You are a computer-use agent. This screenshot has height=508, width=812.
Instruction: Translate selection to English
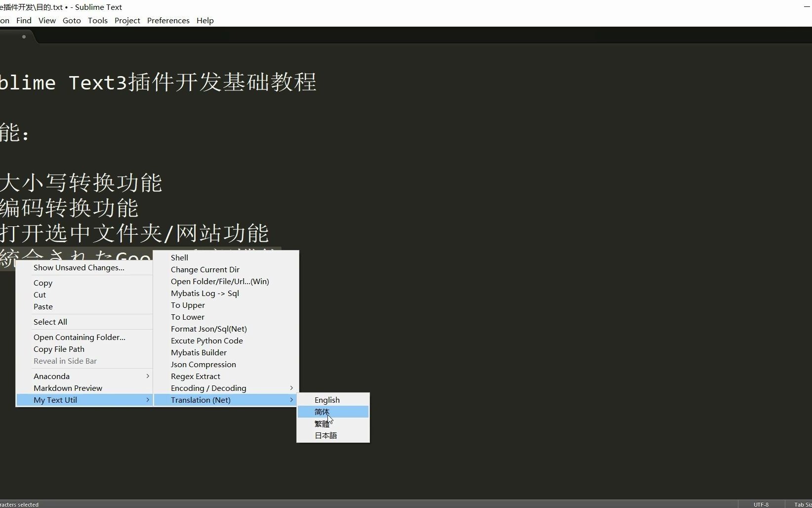click(x=333, y=400)
